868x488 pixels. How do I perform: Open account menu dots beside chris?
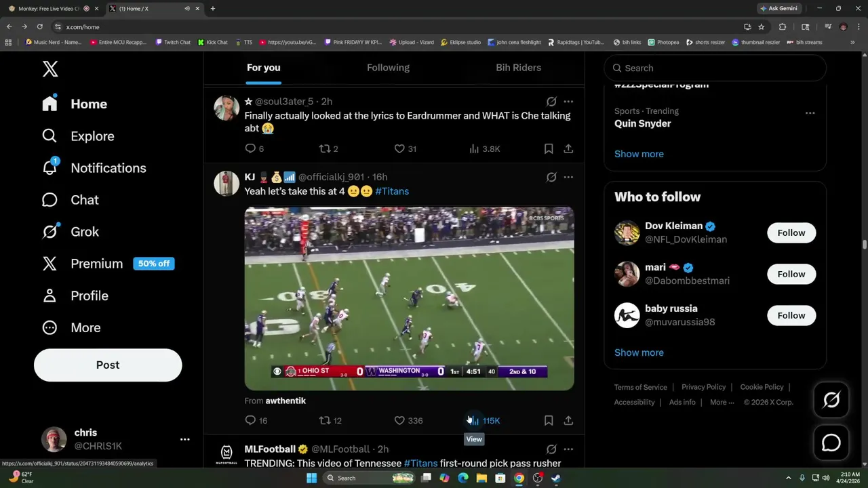[x=184, y=439]
